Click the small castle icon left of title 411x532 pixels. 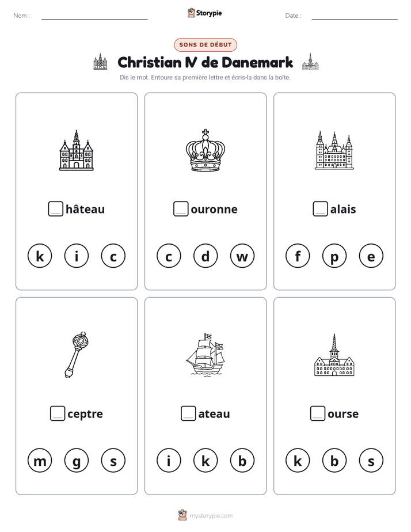[100, 62]
